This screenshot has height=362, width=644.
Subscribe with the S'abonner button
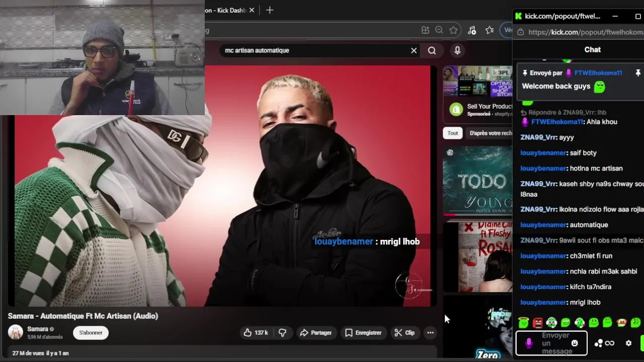click(x=91, y=332)
